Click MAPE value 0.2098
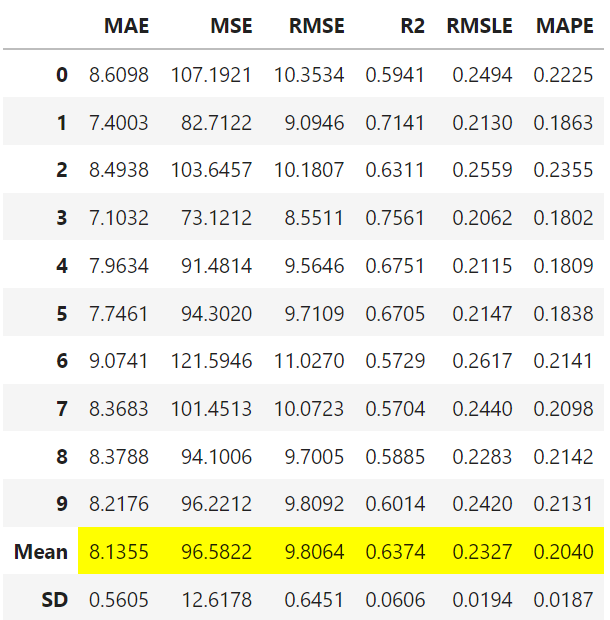610x620 pixels. [563, 409]
